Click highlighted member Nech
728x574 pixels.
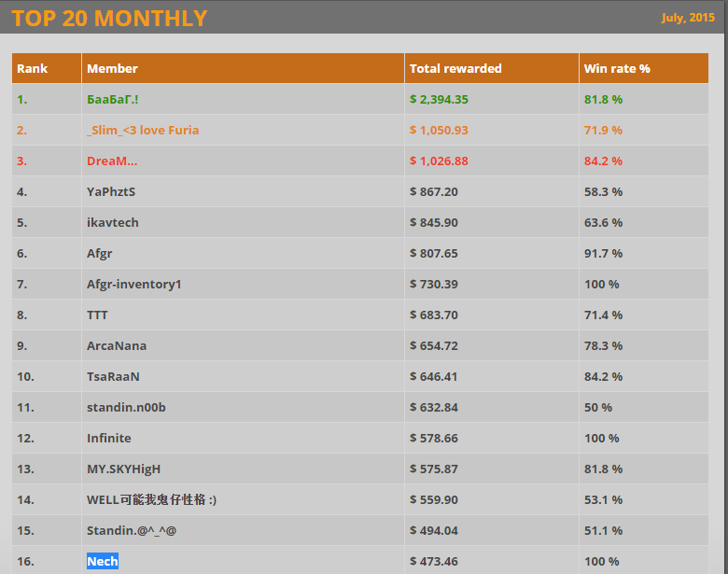tap(103, 561)
